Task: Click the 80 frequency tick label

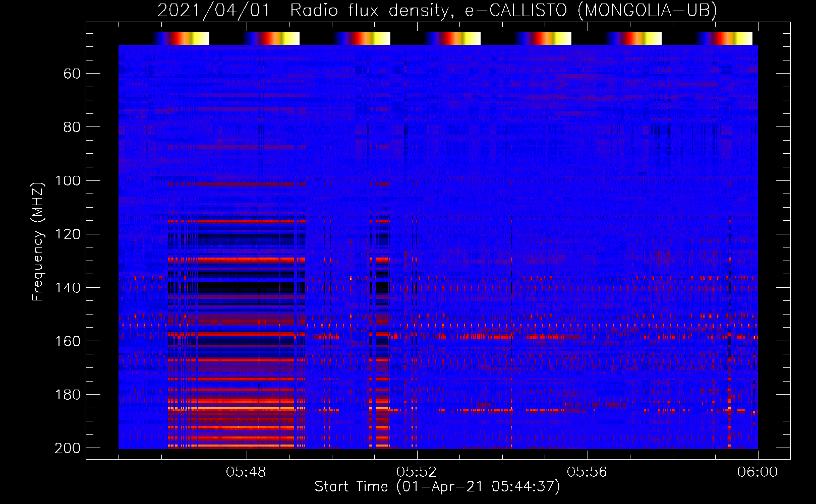Action: pyautogui.click(x=72, y=128)
